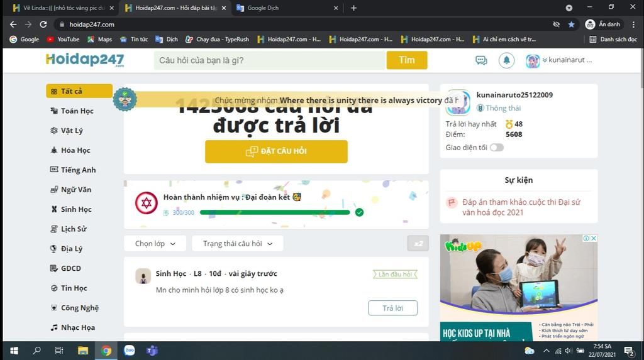Open a new browser tab

(x=353, y=8)
